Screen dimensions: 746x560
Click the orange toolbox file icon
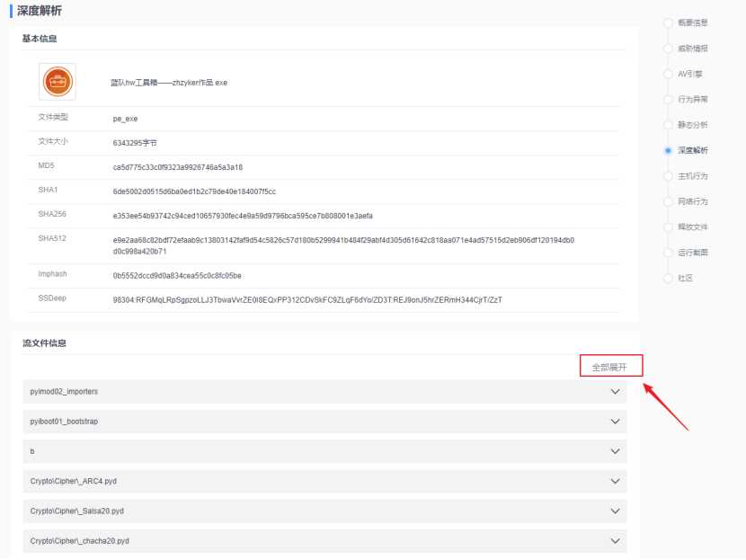coord(58,82)
